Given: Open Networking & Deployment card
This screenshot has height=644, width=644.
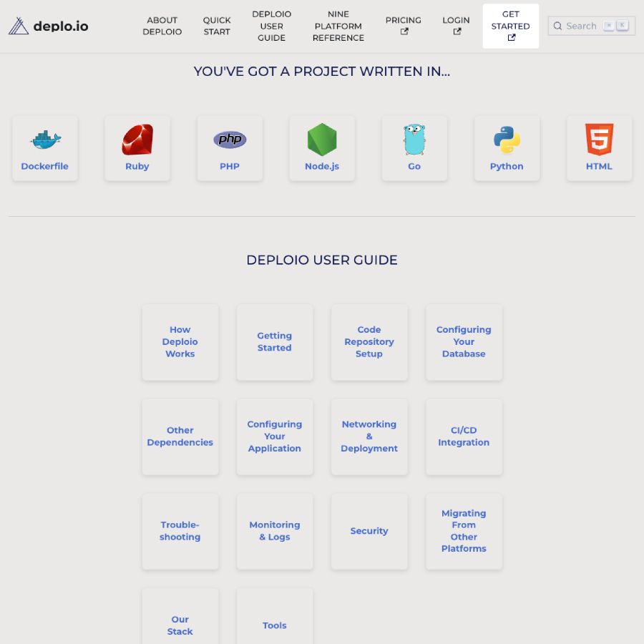Looking at the screenshot, I should pyautogui.click(x=369, y=436).
